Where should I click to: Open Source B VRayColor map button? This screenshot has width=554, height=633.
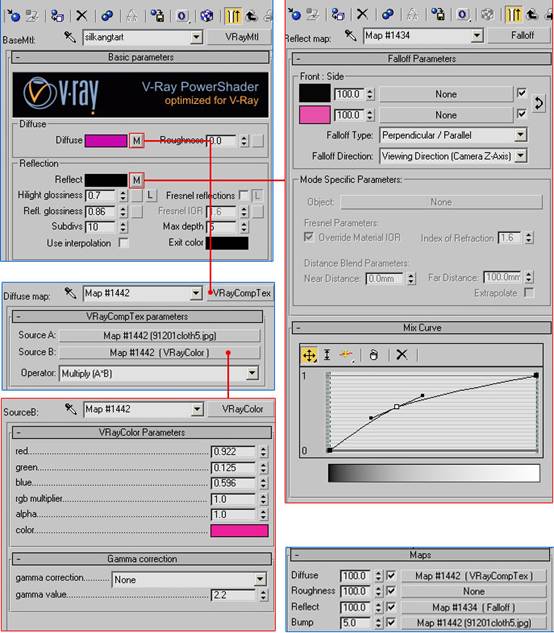(x=159, y=352)
